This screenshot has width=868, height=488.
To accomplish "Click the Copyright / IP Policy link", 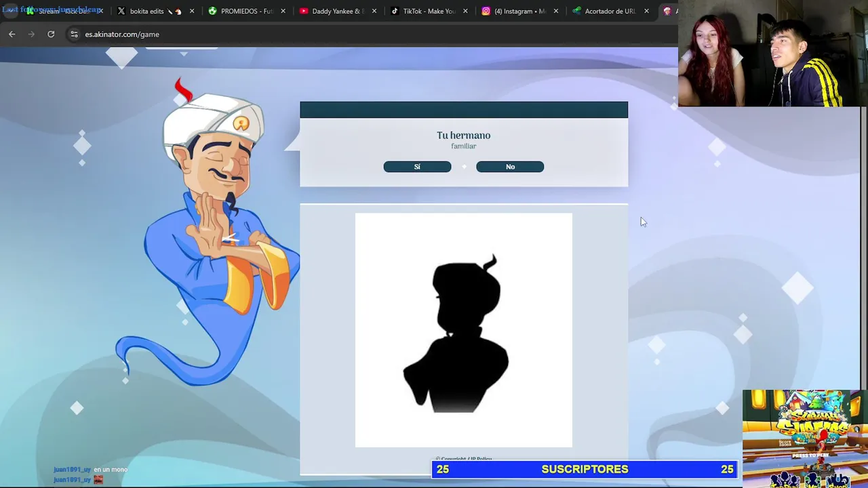I will click(x=464, y=459).
